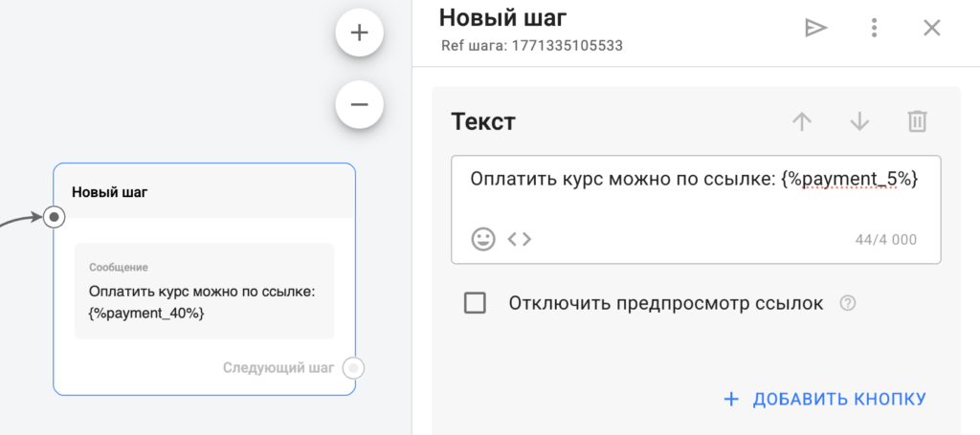Open the three-dot more options menu
The image size is (980, 435).
pyautogui.click(x=874, y=28)
